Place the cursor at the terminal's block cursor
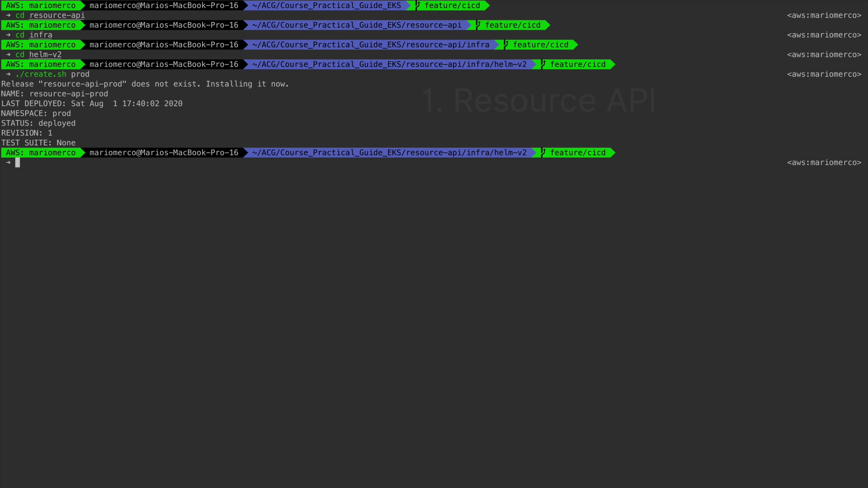868x488 pixels. pyautogui.click(x=18, y=163)
